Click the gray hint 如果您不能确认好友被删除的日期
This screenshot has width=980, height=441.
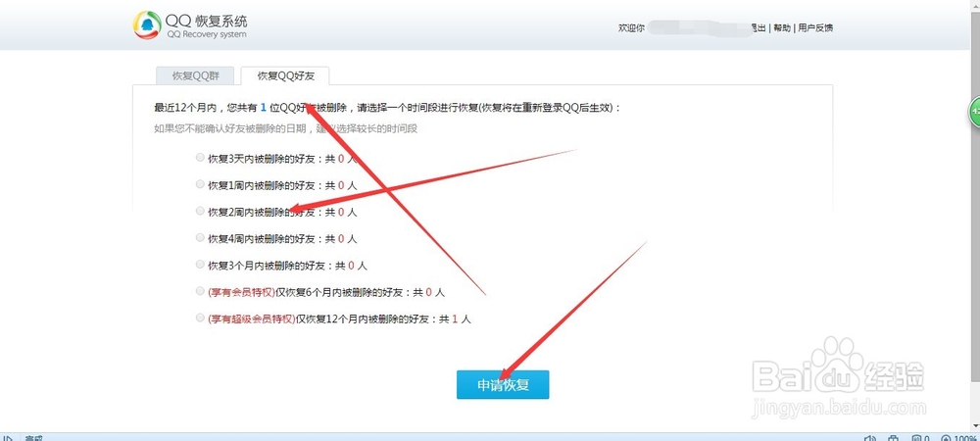click(286, 129)
